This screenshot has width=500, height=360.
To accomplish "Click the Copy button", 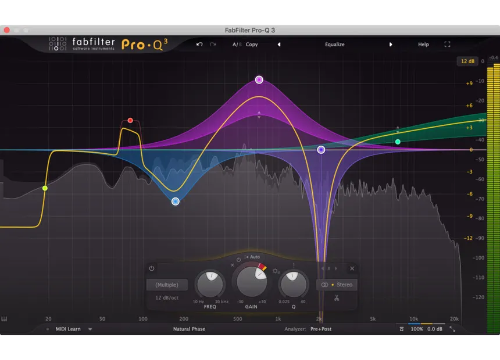I will point(252,44).
